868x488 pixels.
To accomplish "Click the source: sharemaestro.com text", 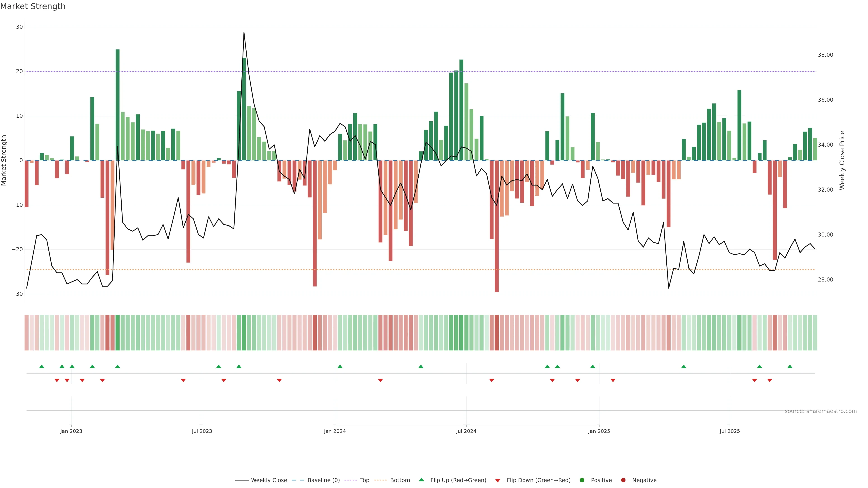I will (x=821, y=411).
